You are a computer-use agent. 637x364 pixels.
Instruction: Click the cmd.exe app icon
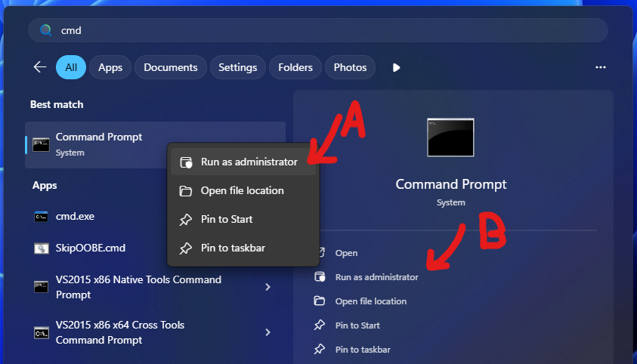tap(41, 217)
